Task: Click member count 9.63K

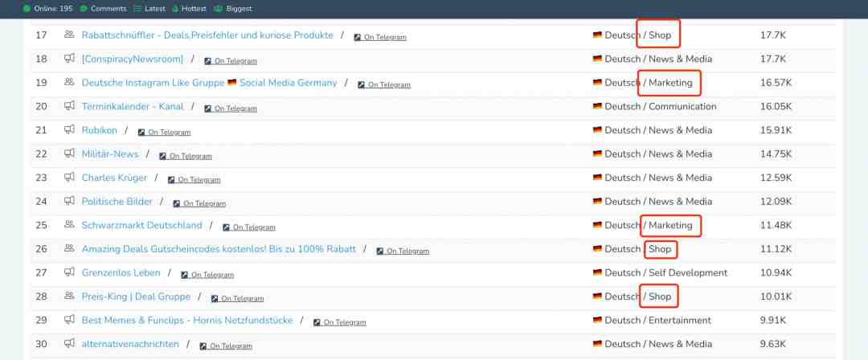Action: coord(773,344)
